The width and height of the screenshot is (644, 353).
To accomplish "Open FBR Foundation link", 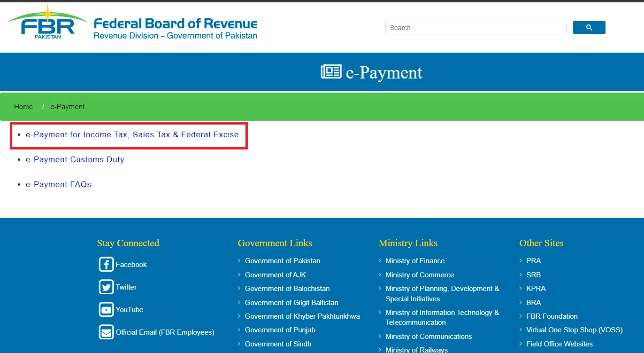I will click(x=552, y=316).
